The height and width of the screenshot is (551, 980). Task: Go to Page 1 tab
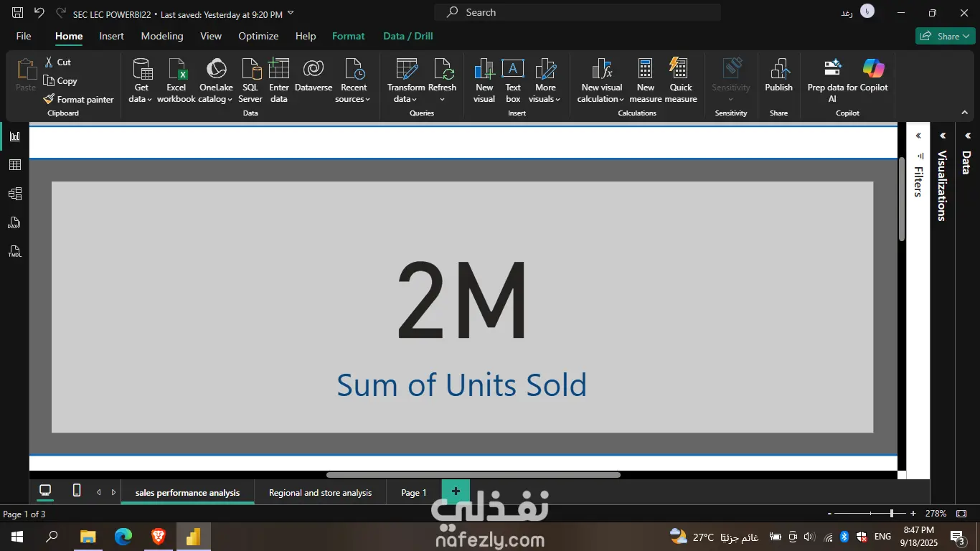pyautogui.click(x=414, y=493)
